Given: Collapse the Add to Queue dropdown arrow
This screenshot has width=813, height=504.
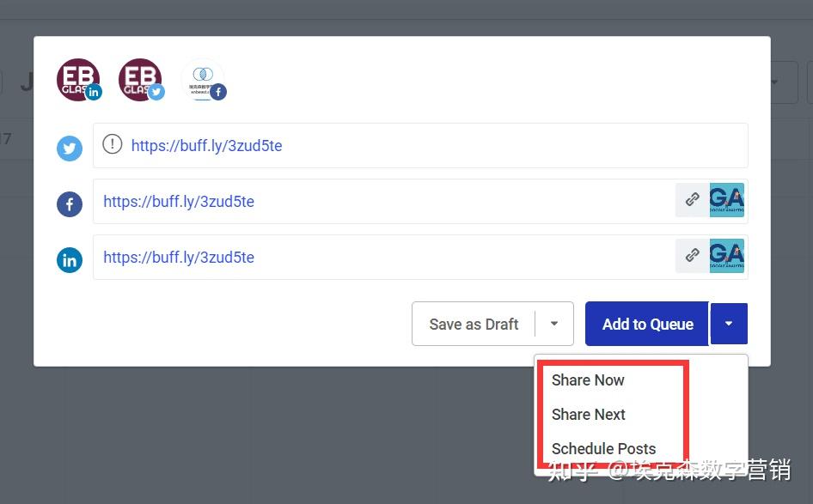Looking at the screenshot, I should [729, 324].
